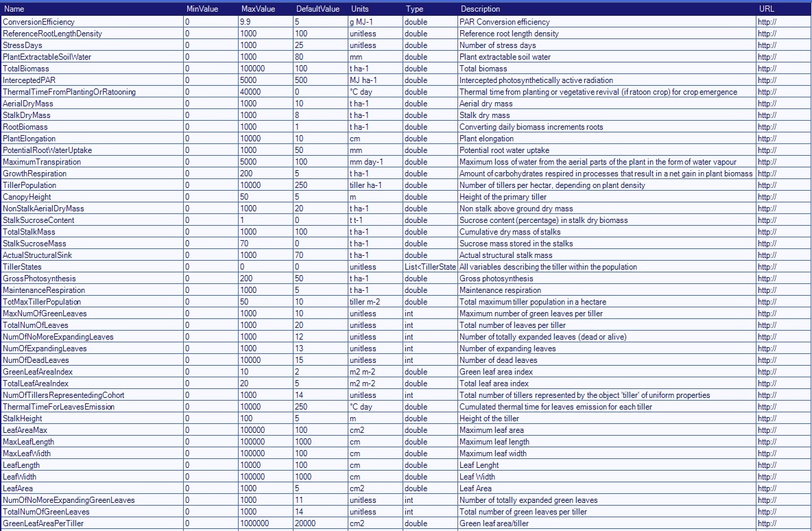Image resolution: width=812 pixels, height=531 pixels.
Task: Select the TillerStates name cell
Action: [92, 267]
